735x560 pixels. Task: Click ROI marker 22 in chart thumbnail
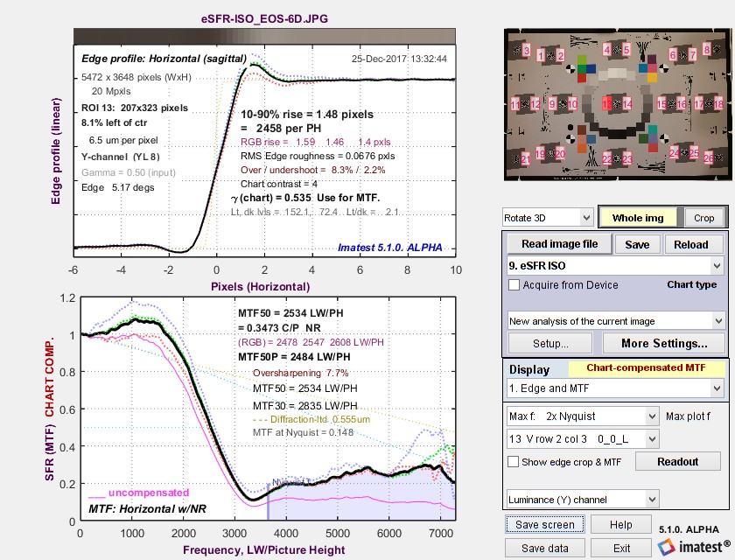(x=607, y=158)
